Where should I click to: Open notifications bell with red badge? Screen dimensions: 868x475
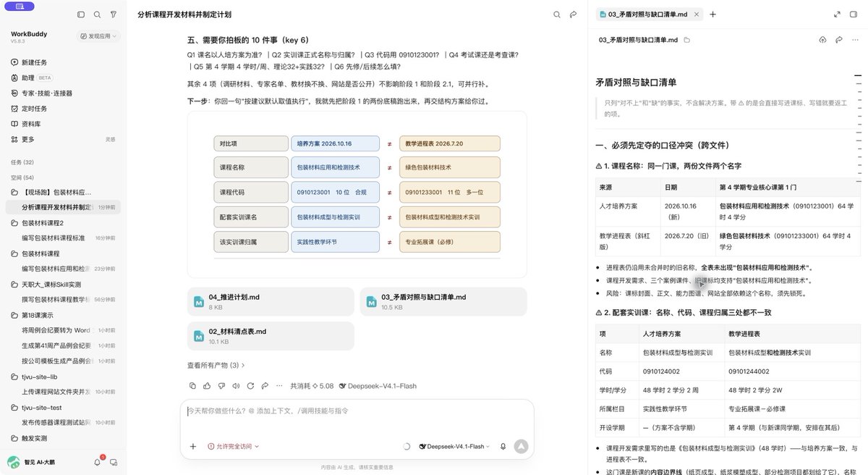(98, 462)
